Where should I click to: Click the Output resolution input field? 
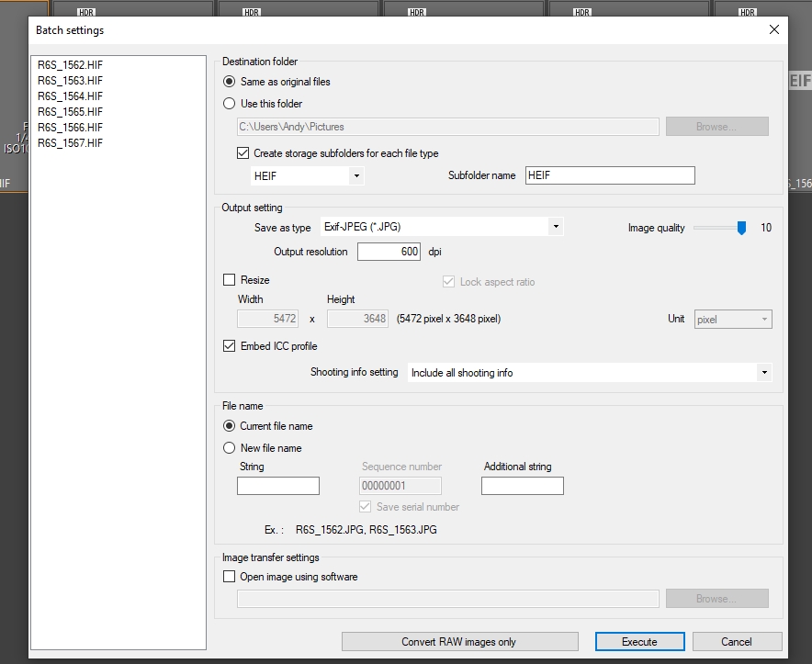[388, 251]
